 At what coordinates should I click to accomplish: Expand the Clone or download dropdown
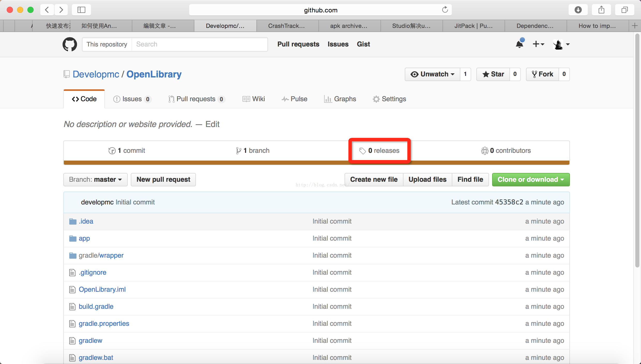click(530, 179)
